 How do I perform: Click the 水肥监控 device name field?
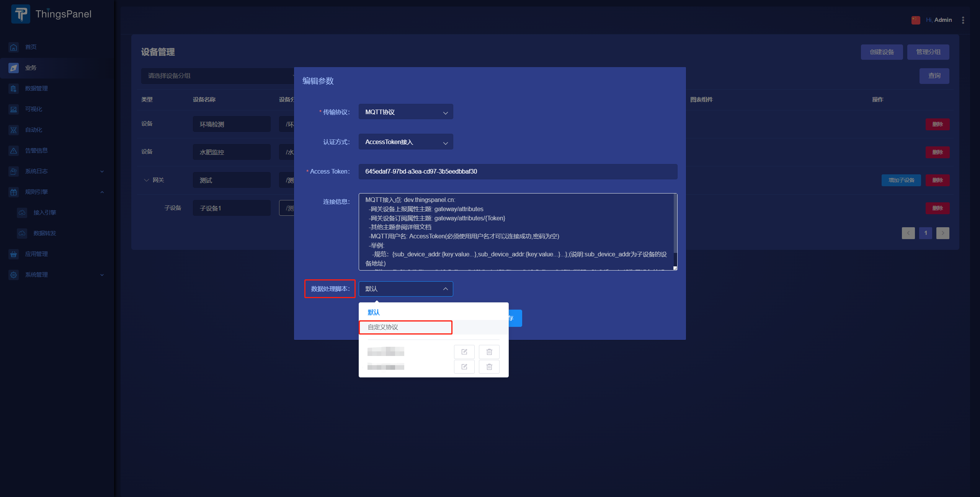[x=232, y=152]
